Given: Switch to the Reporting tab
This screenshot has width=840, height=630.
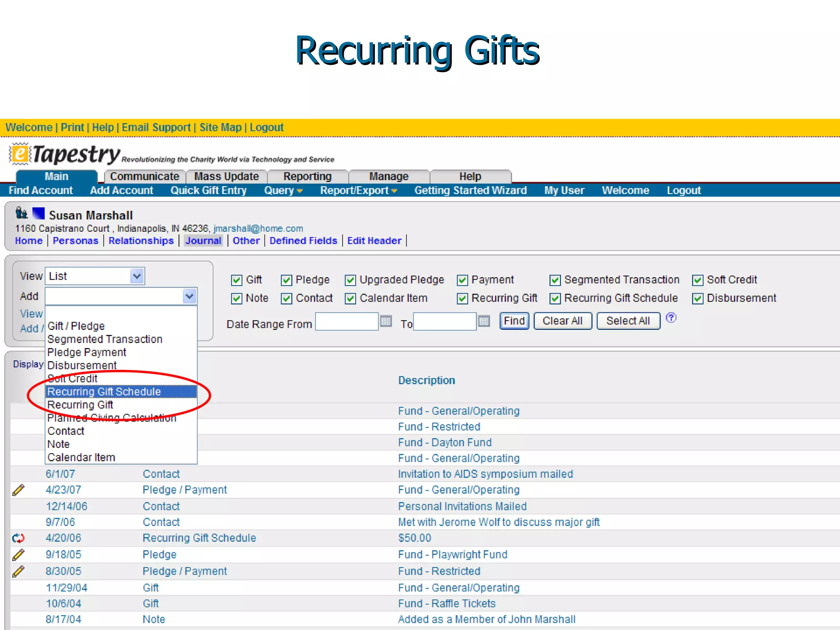Looking at the screenshot, I should click(x=307, y=176).
